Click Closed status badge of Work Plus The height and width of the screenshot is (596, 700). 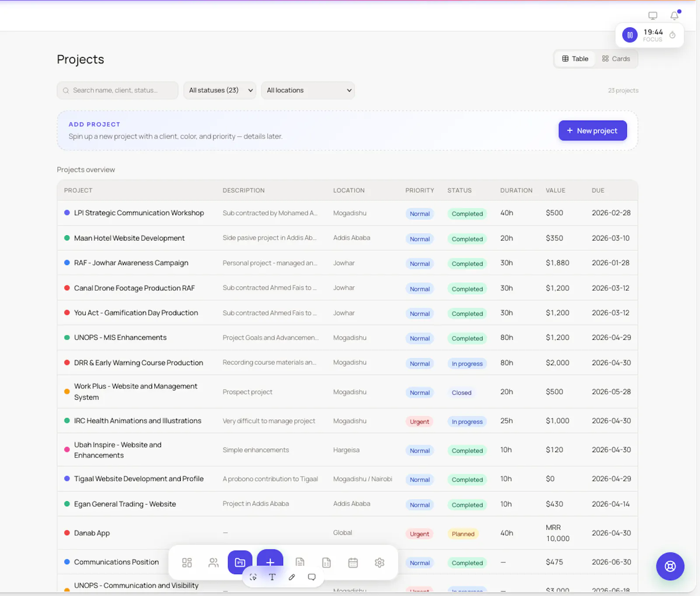point(462,393)
